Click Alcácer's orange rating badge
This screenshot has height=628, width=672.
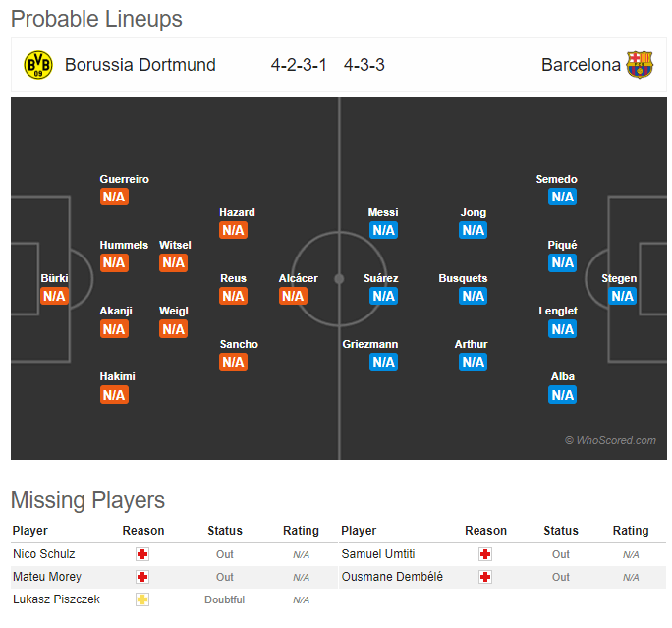point(293,296)
